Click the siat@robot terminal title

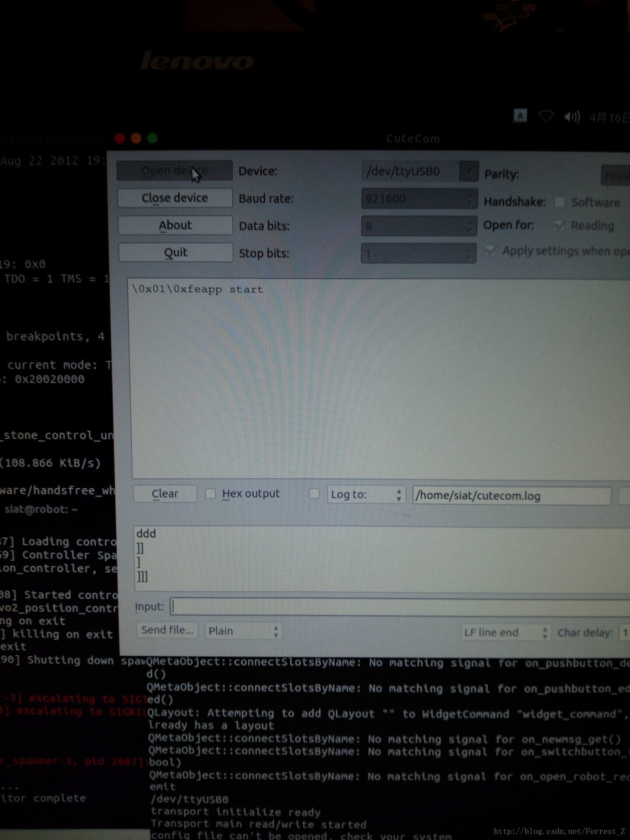tap(41, 509)
